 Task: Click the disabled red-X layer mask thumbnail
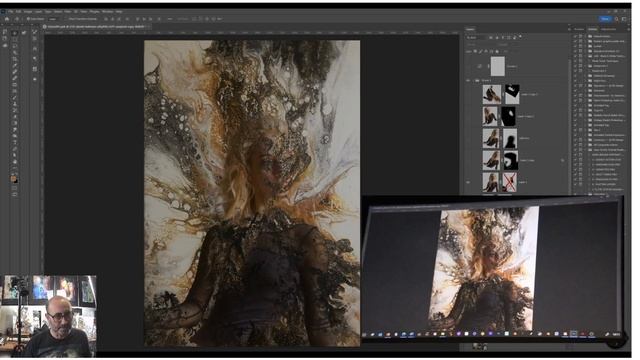[x=509, y=182]
